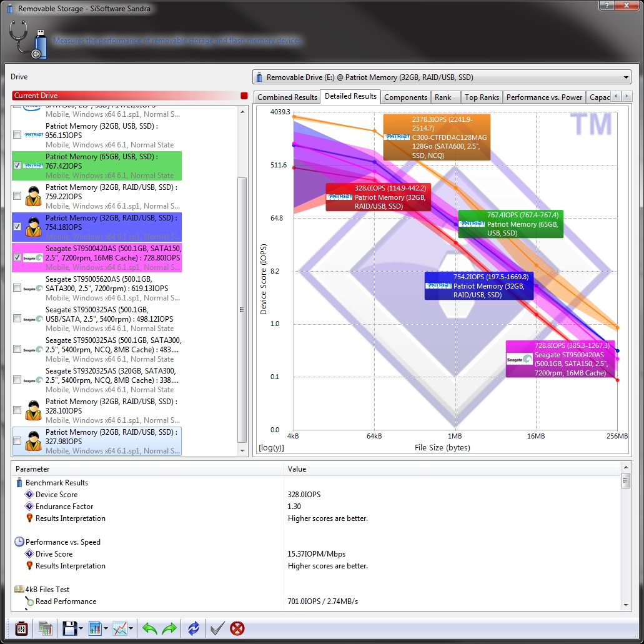Click the Device Score diamond icon
This screenshot has height=644, width=644.
click(x=29, y=495)
